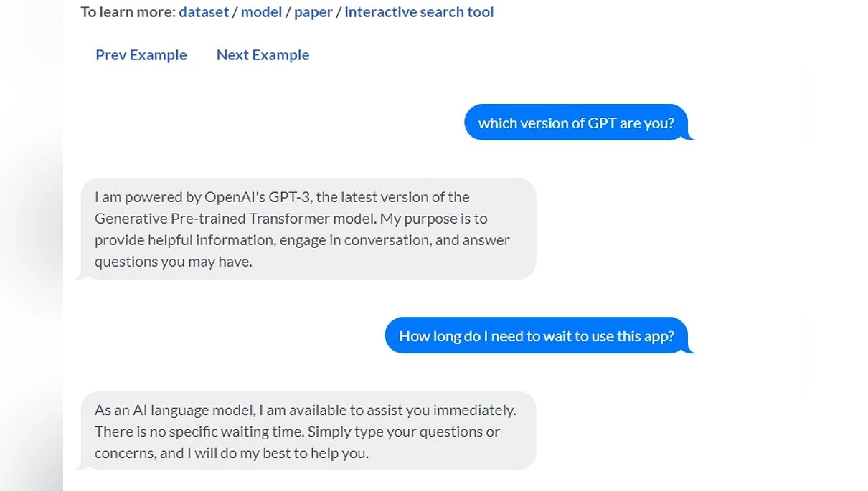868x491 pixels.
Task: Click "Generative Pre-trained Transformer" text
Action: click(x=235, y=219)
